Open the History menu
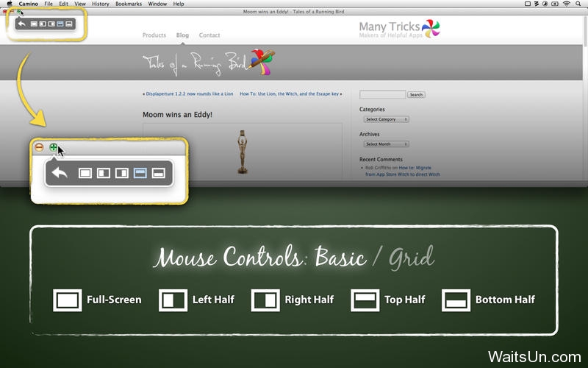The image size is (588, 368). click(101, 4)
